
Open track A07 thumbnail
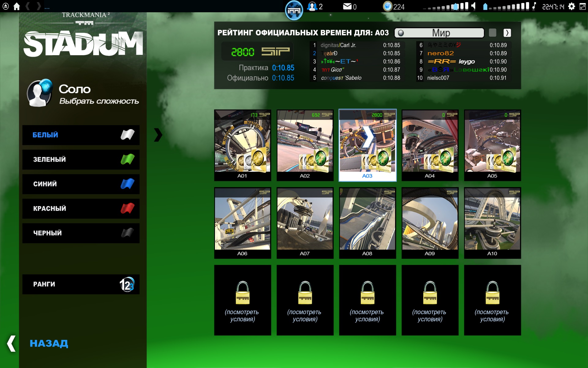click(305, 223)
